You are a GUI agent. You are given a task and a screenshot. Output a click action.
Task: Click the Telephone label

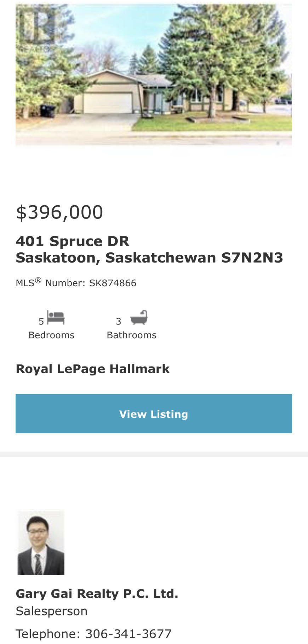tap(48, 634)
